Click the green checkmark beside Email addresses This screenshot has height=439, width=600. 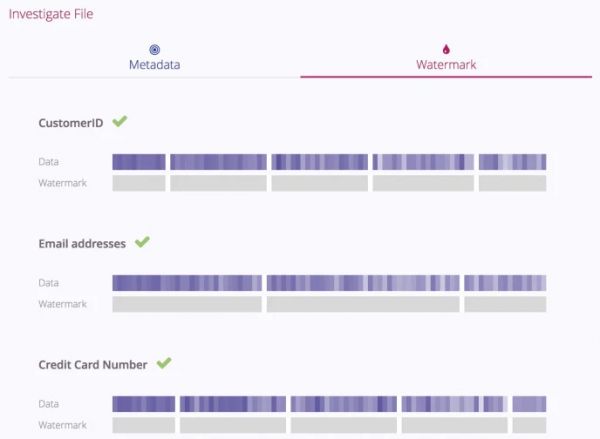pyautogui.click(x=142, y=242)
